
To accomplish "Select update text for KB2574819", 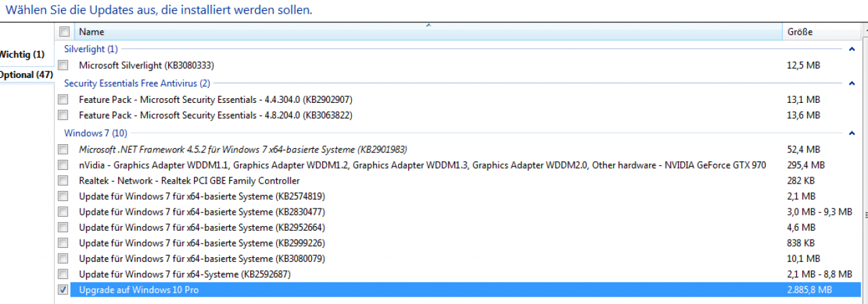I will click(201, 196).
